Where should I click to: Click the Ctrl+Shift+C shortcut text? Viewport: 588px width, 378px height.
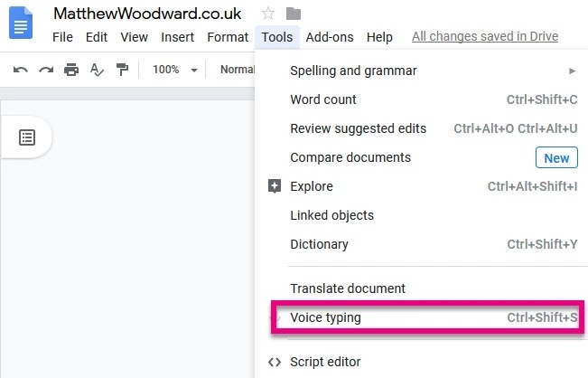pyautogui.click(x=542, y=99)
